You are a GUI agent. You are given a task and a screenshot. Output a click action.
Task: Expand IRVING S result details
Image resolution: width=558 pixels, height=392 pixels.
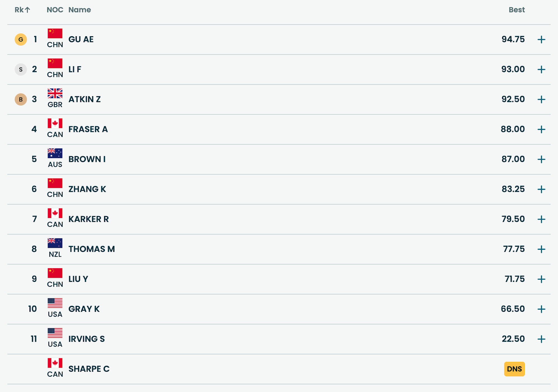[x=541, y=339]
